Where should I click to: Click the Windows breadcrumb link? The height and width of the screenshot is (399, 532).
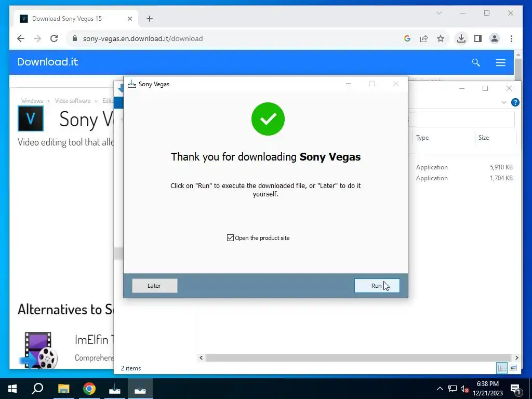32,101
